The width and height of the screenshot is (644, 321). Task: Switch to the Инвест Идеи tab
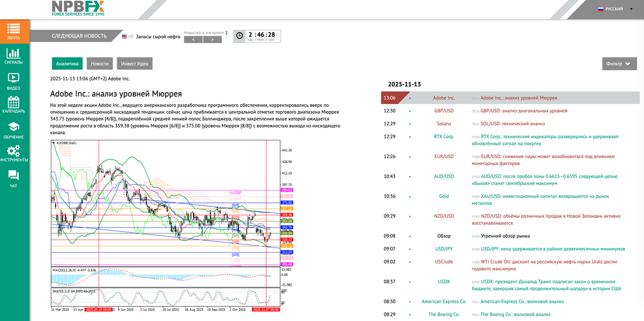coord(135,64)
